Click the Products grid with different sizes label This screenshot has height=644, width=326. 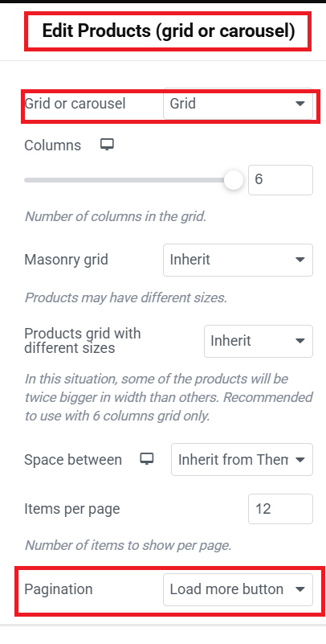83,341
